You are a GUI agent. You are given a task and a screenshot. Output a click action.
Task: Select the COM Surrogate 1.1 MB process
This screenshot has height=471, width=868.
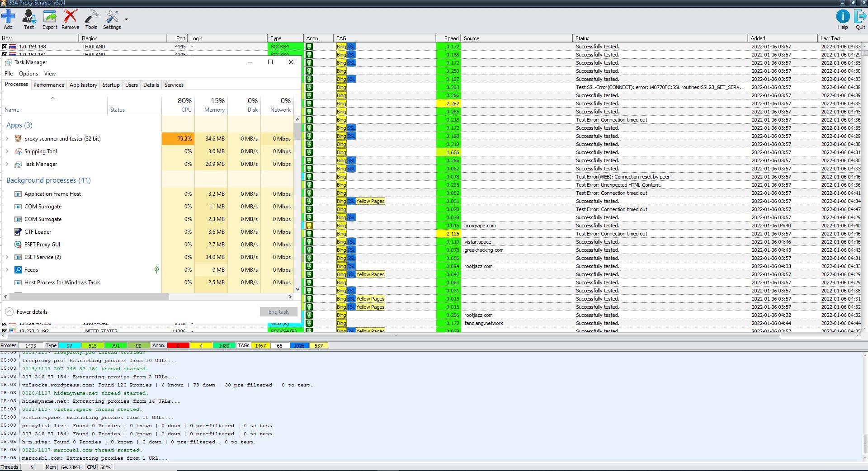(x=147, y=207)
